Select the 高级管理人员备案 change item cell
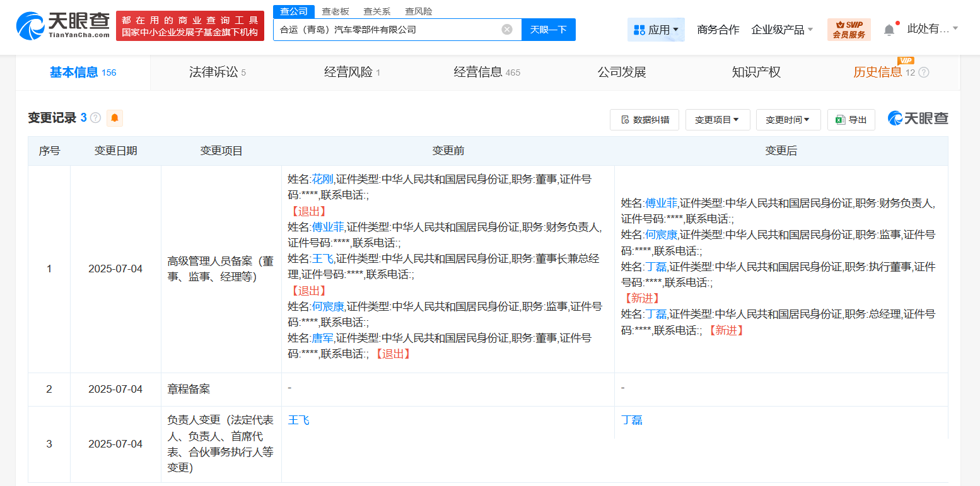980x486 pixels. pyautogui.click(x=221, y=269)
